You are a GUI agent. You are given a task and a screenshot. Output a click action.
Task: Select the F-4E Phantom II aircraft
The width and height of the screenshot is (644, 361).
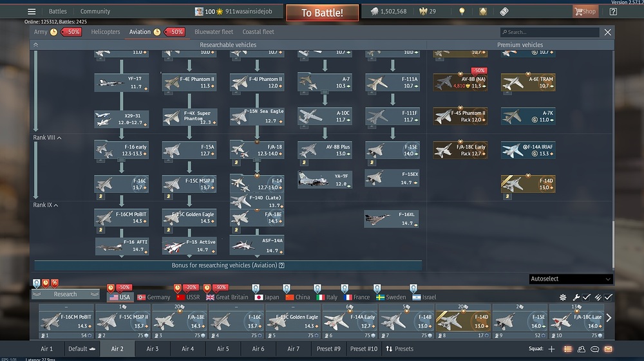pos(189,82)
